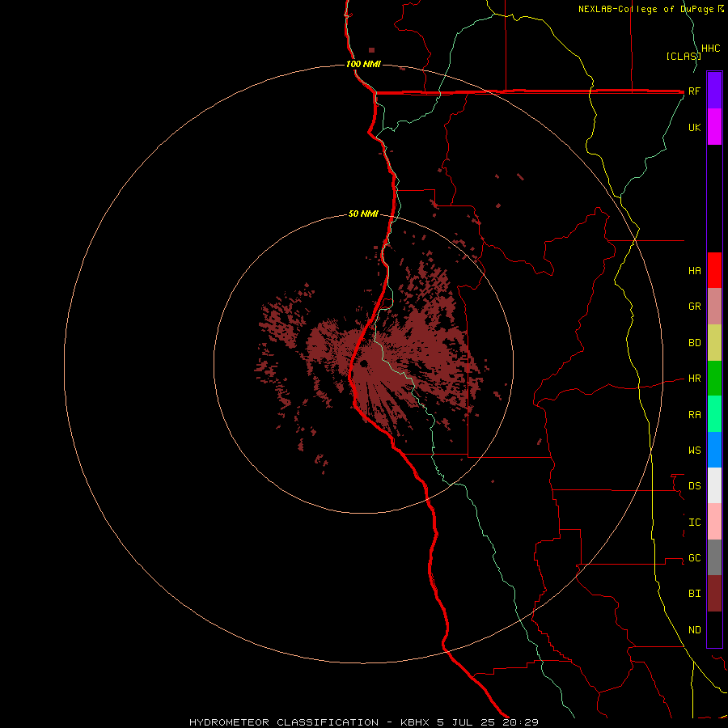Screen dimensions: 728x728
Task: Click the HYDROMETEOR CLASSIFICATION title text
Action: pos(284,722)
